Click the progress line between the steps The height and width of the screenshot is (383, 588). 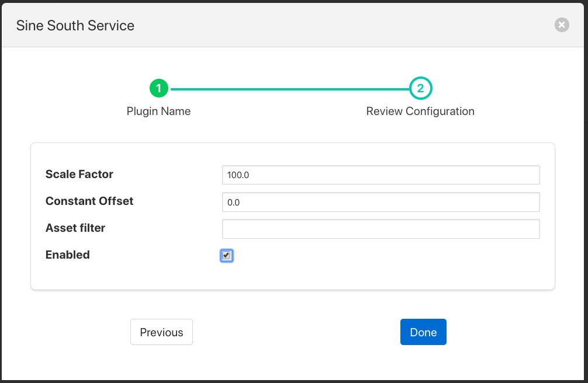click(289, 89)
